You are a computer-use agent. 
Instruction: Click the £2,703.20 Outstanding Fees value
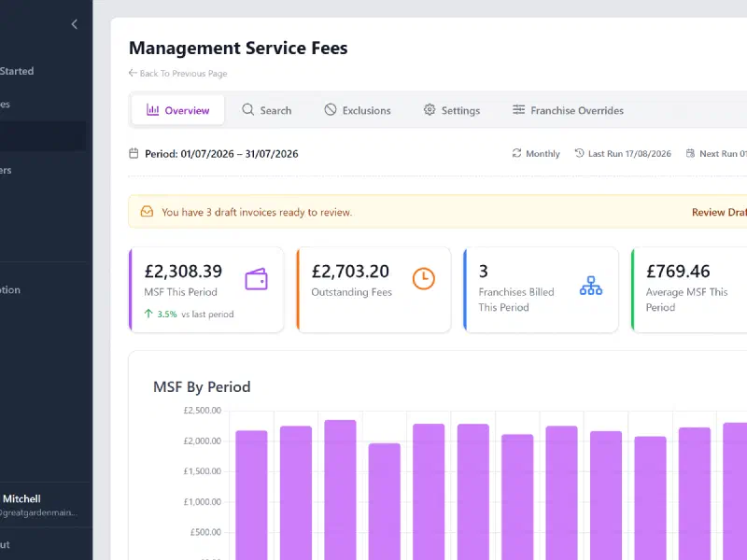tap(350, 272)
